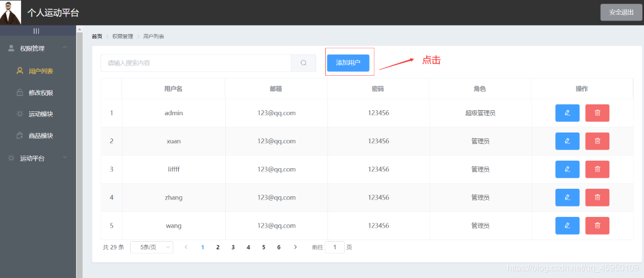Go to page 2 in pagination
This screenshot has height=278, width=644.
click(x=218, y=247)
